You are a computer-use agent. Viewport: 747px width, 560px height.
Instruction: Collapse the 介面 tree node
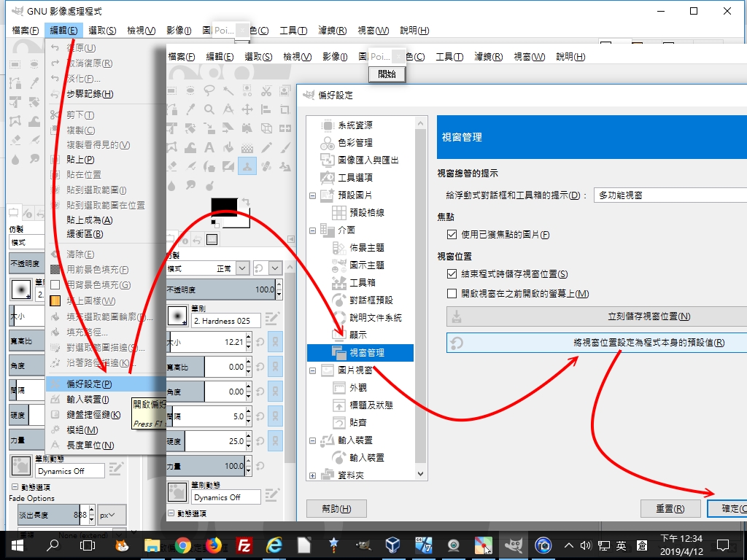click(312, 230)
